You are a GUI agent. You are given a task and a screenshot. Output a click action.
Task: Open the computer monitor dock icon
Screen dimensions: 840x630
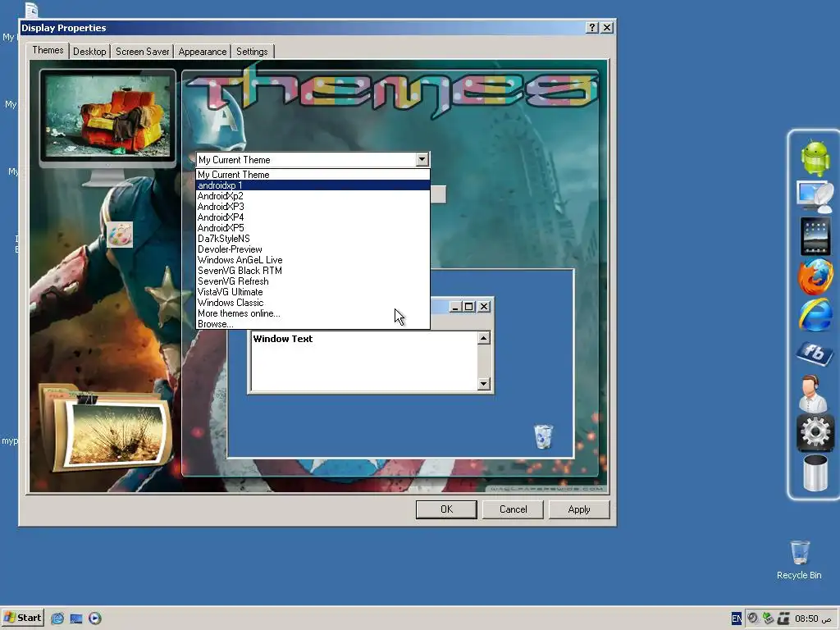815,197
